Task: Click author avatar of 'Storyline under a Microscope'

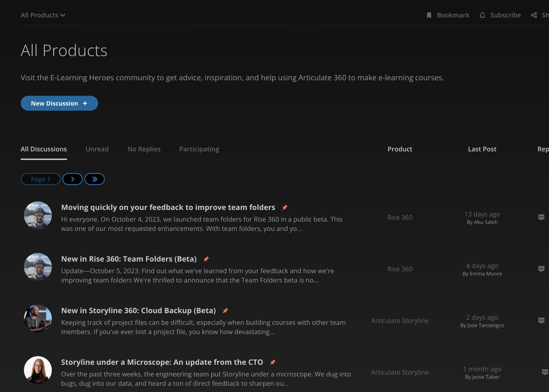Action: [38, 370]
